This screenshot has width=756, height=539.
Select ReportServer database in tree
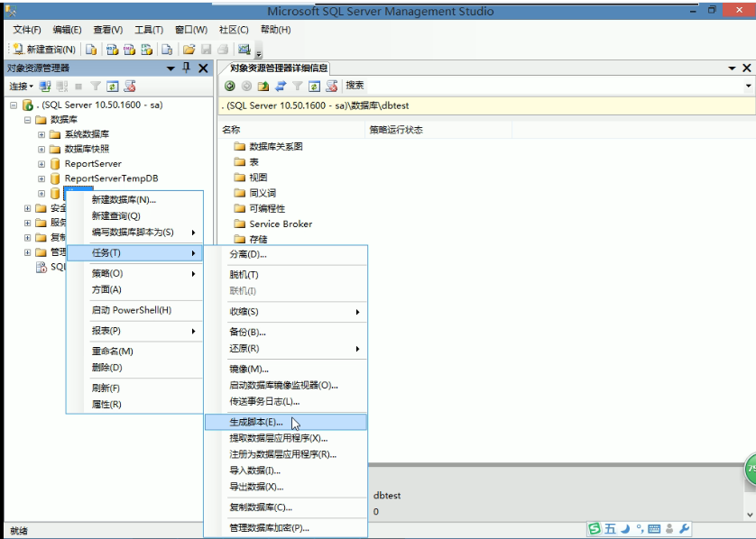click(x=93, y=164)
